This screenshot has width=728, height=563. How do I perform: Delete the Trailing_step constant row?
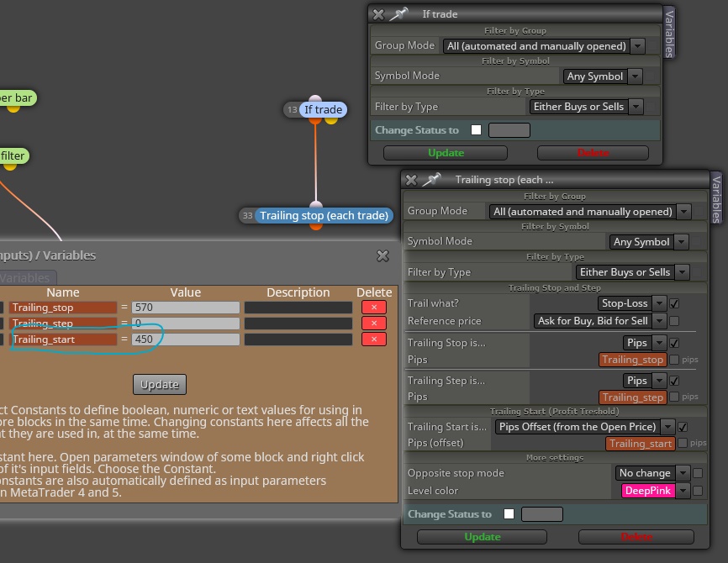(374, 323)
